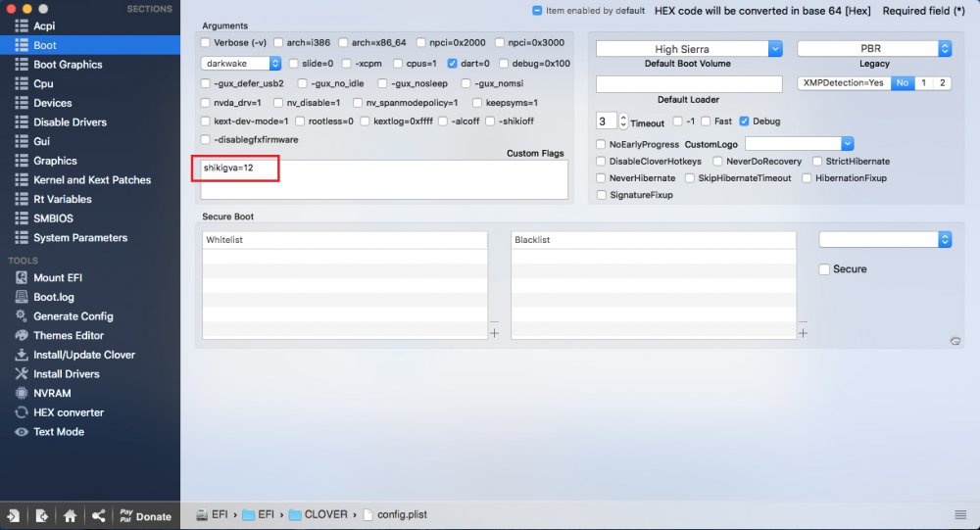The height and width of the screenshot is (530, 980).
Task: Click the System Parameters list icon
Action: click(x=22, y=237)
